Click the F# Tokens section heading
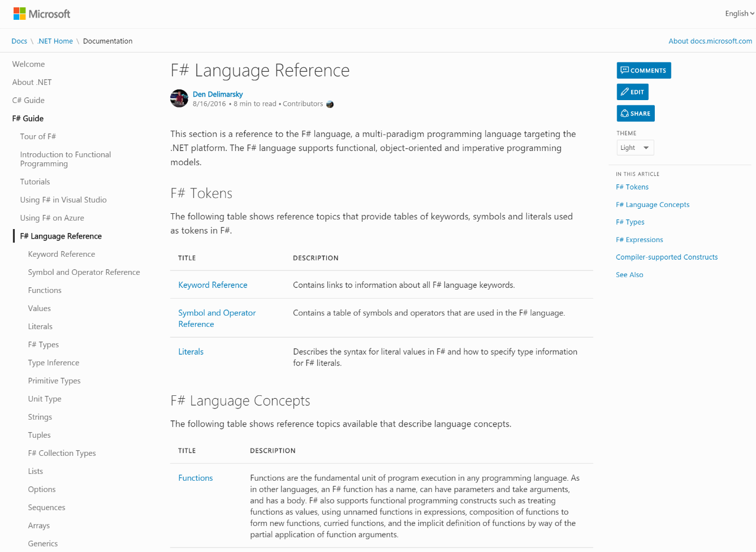Viewport: 756px width, 552px height. 201,193
